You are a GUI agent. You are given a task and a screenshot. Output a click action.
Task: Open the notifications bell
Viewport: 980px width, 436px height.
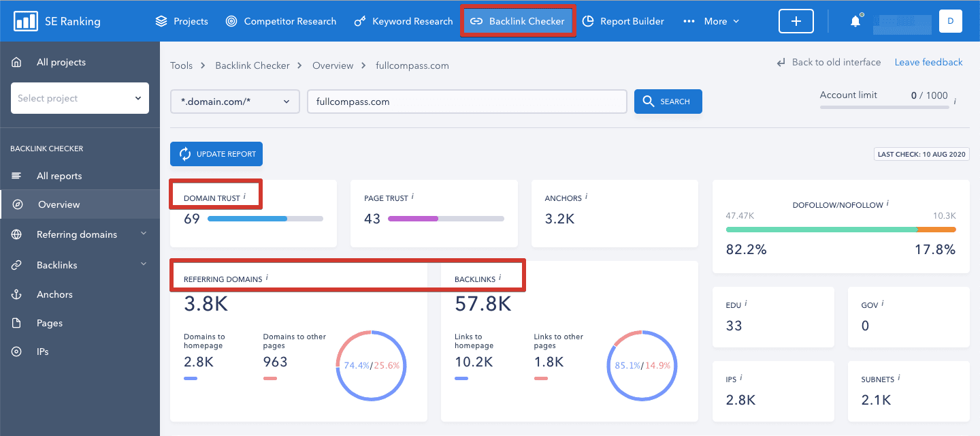click(x=855, y=21)
